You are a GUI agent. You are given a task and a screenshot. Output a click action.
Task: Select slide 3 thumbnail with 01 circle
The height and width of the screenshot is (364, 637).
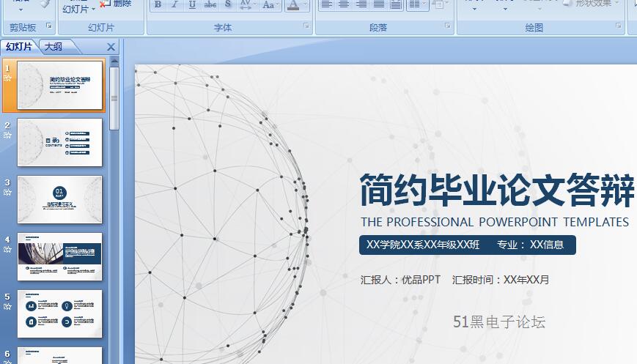pyautogui.click(x=59, y=200)
